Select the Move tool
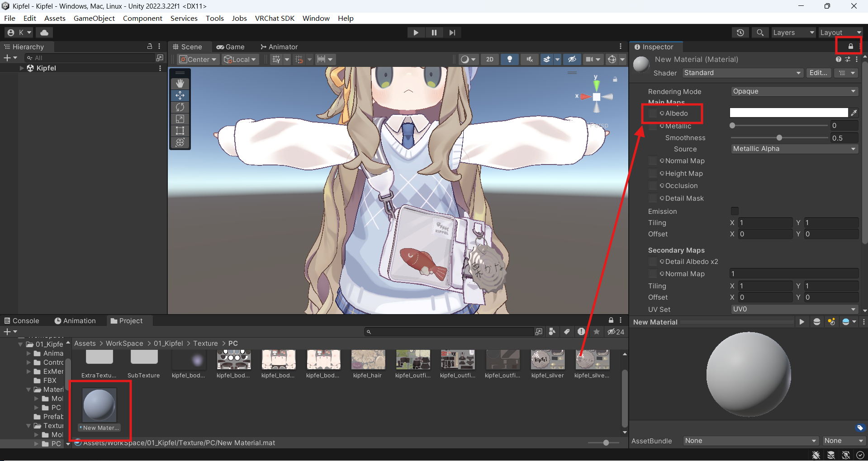 click(x=180, y=95)
